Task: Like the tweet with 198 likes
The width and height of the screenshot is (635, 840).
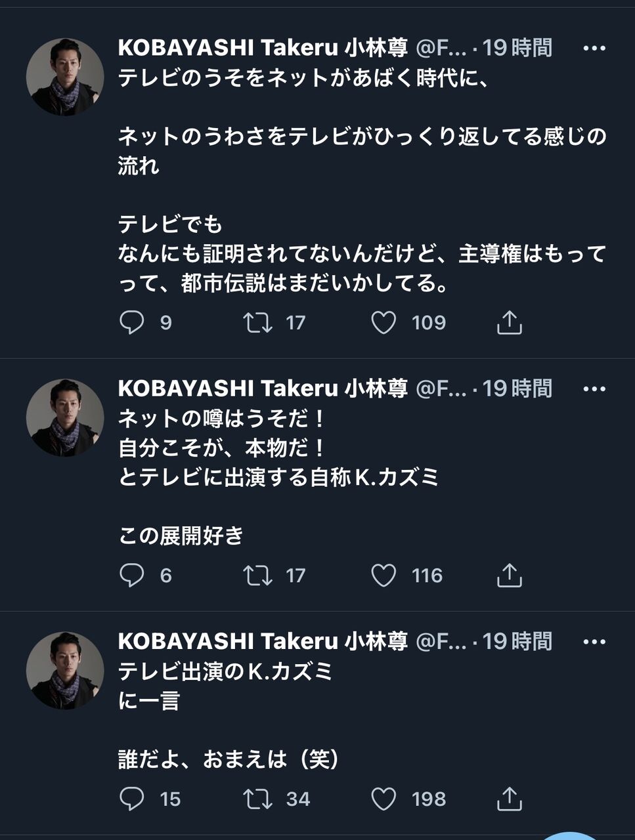Action: [x=383, y=799]
